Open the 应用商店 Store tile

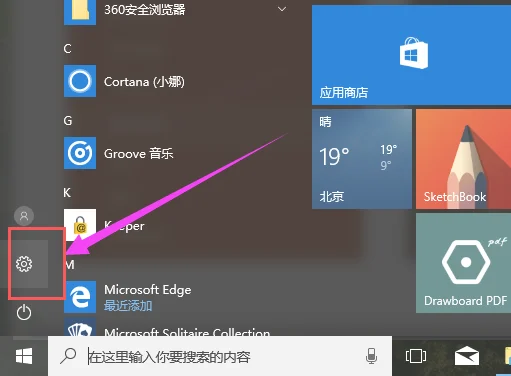pos(411,55)
